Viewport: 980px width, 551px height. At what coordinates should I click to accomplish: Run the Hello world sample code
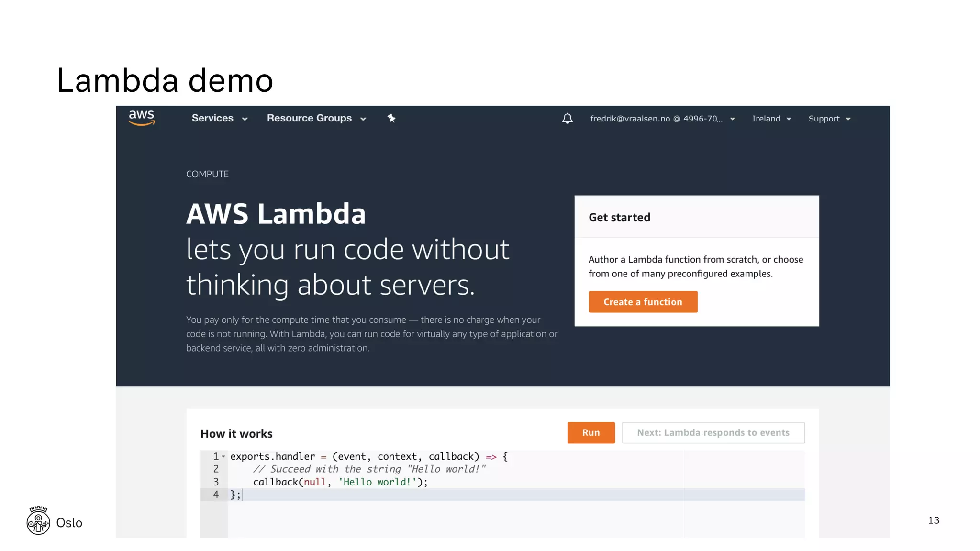[x=591, y=432]
